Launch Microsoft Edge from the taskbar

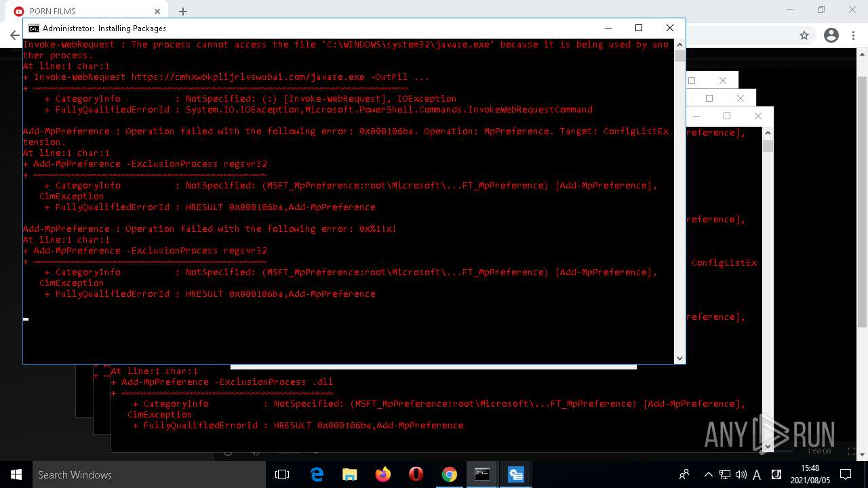tap(317, 474)
